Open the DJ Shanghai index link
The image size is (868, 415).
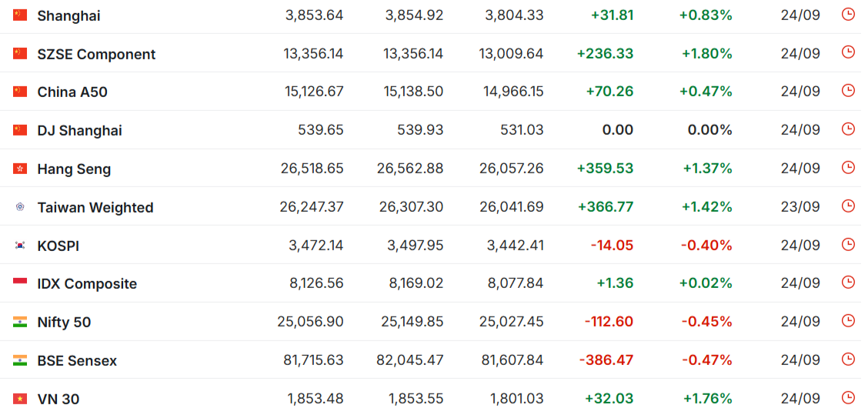[x=80, y=131]
